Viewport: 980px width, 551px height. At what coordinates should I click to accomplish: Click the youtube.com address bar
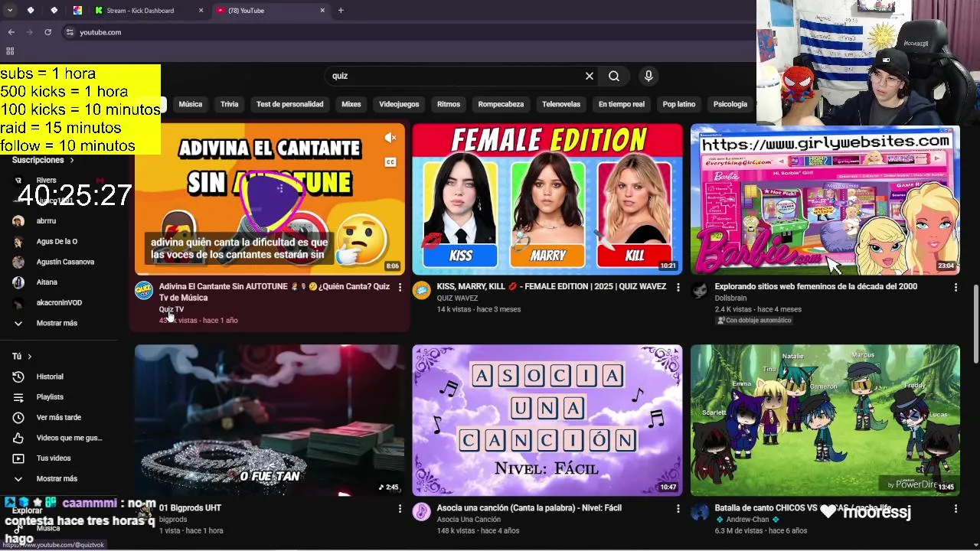click(406, 32)
